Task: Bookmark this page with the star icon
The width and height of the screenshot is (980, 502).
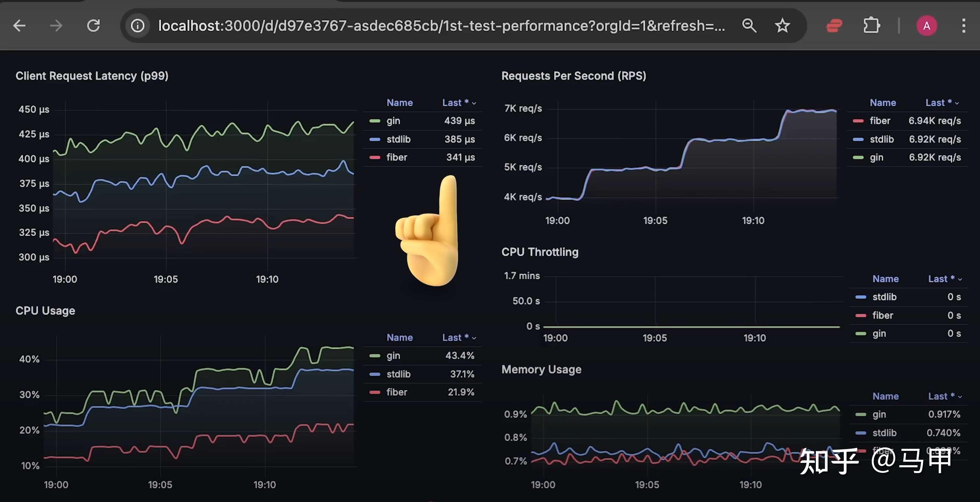Action: (x=782, y=26)
